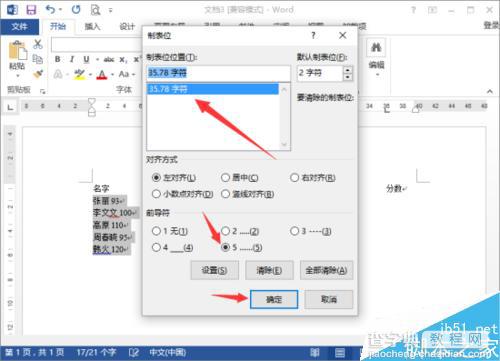Switch to the 开始 Home tab

point(58,27)
